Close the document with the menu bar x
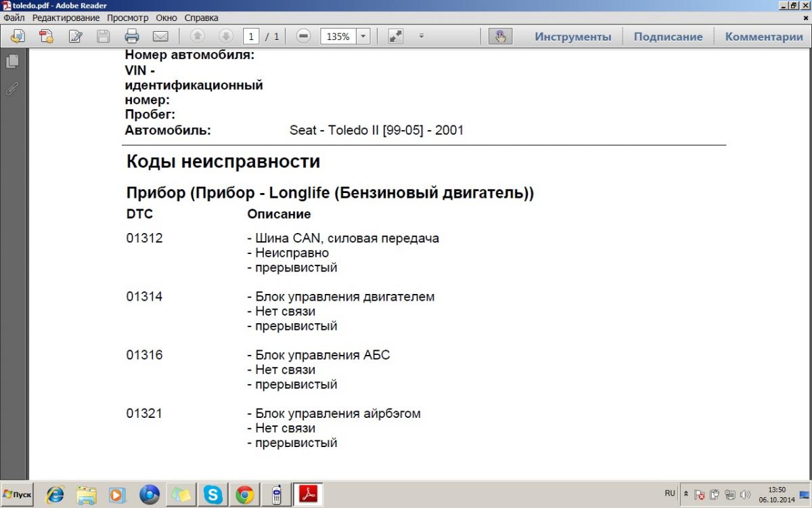812x508 pixels. pyautogui.click(x=805, y=18)
